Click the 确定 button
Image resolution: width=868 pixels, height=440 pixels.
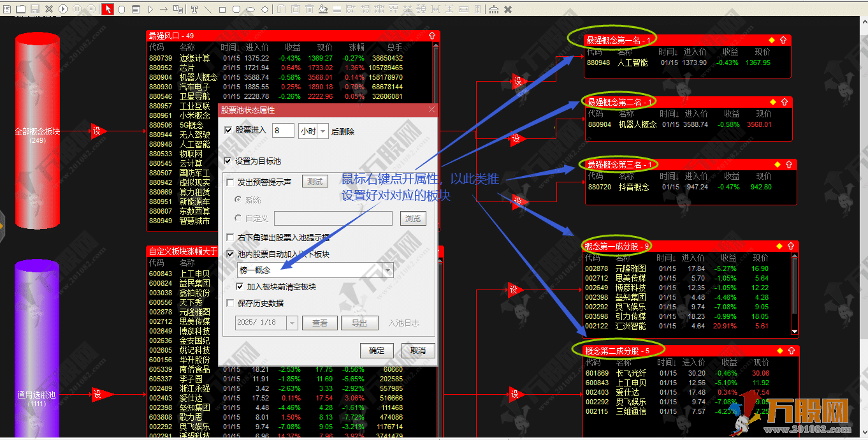point(377,350)
